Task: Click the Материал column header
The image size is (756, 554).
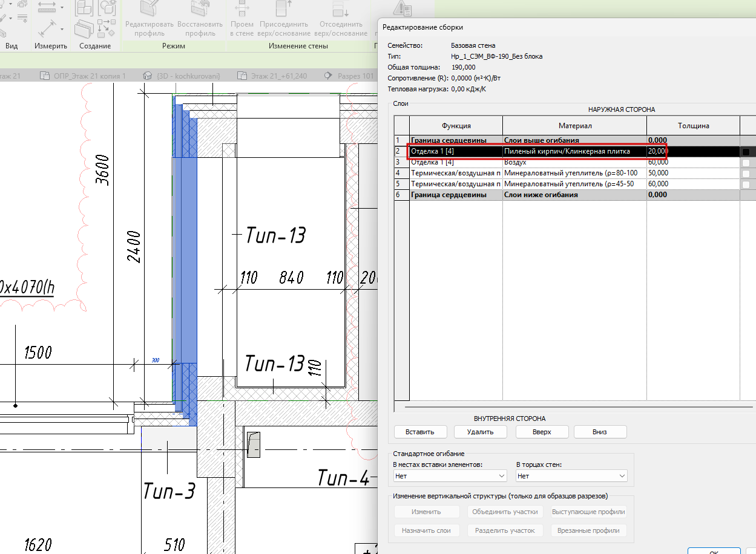Action: (575, 126)
